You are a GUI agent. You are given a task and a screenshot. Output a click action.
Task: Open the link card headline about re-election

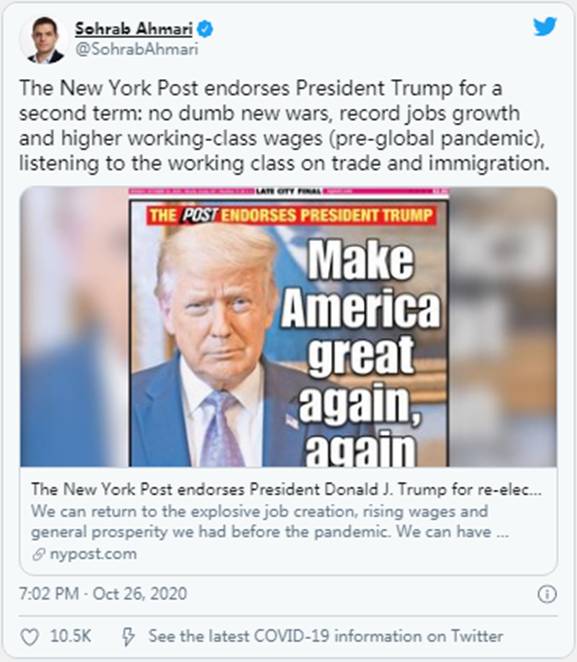[x=286, y=490]
